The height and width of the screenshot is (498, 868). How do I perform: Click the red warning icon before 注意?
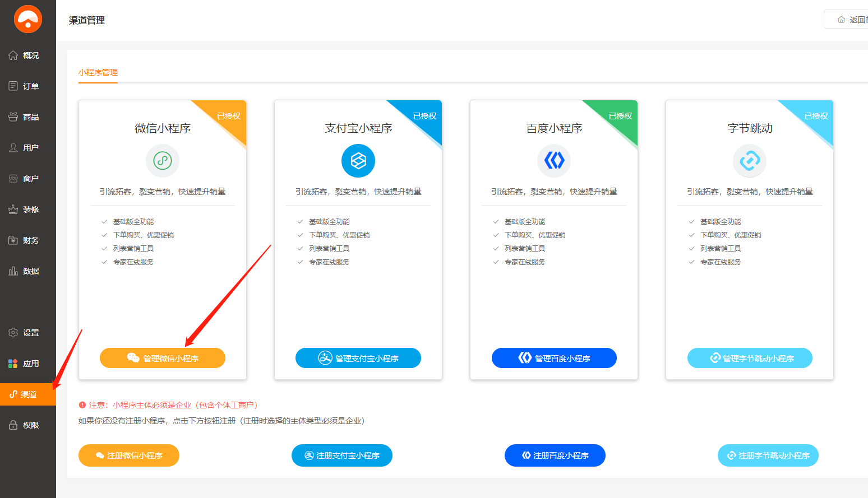tap(82, 405)
